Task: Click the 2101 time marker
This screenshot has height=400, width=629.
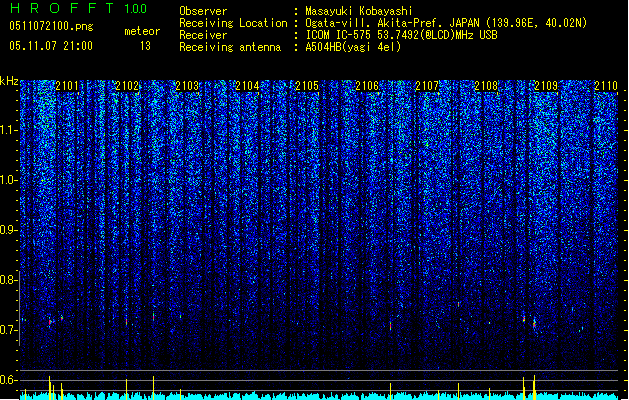Action: click(67, 86)
